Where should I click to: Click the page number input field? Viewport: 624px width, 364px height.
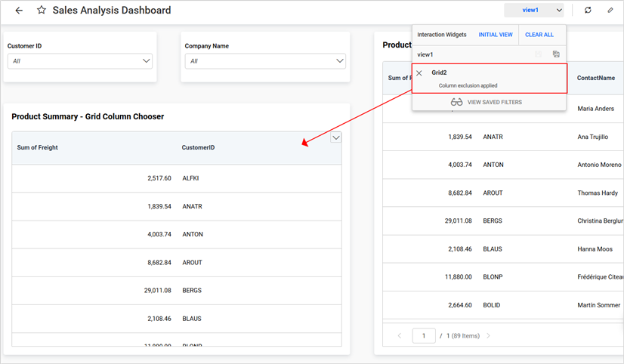coord(424,335)
